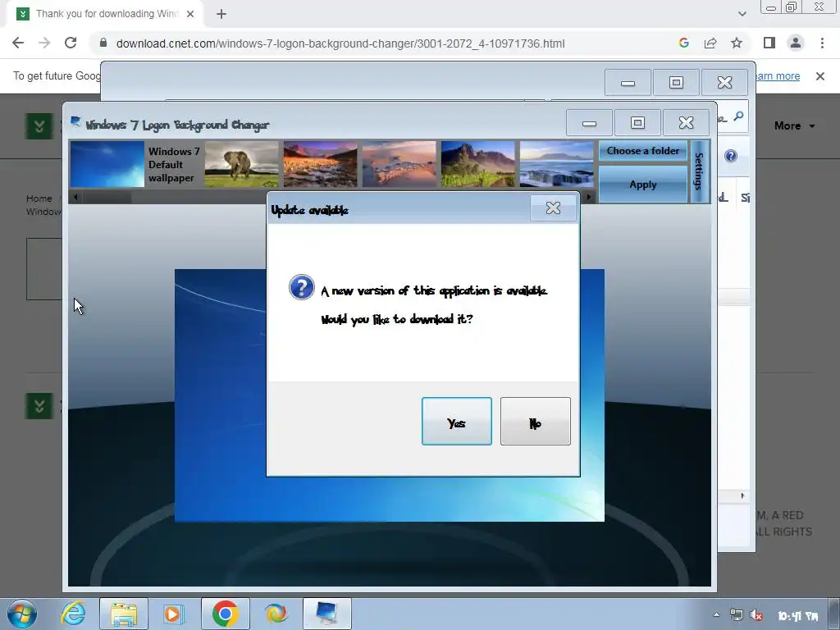The height and width of the screenshot is (630, 840).
Task: Reload the CNET download page
Action: point(71,43)
